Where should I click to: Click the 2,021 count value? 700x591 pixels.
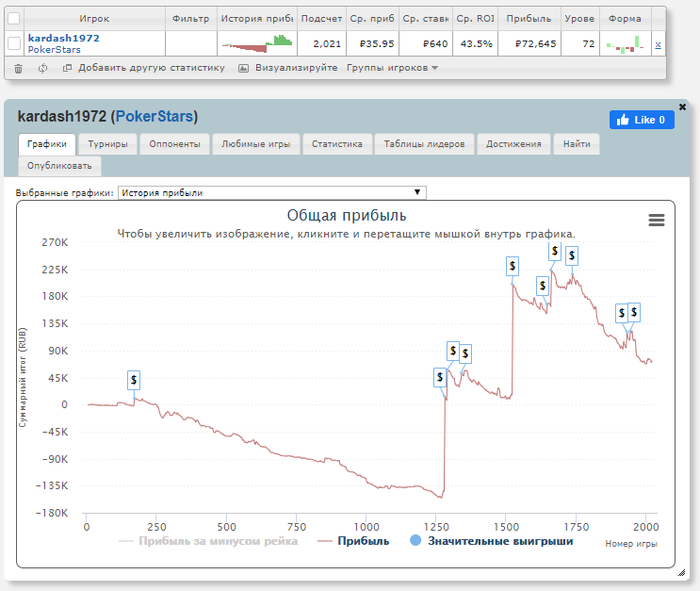point(327,44)
